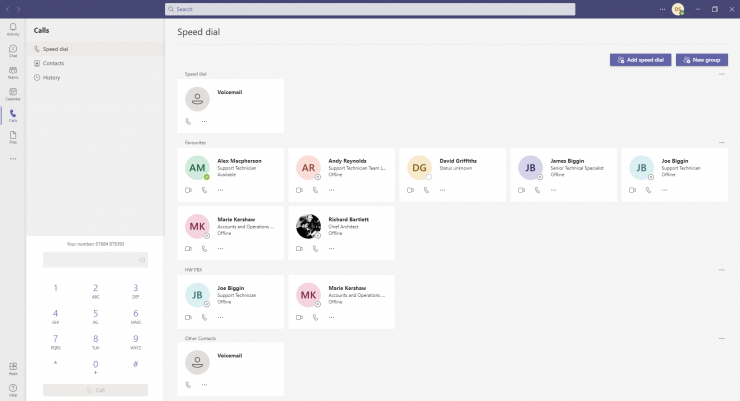Video call Marie Kershaw in HW PBX

pos(299,317)
